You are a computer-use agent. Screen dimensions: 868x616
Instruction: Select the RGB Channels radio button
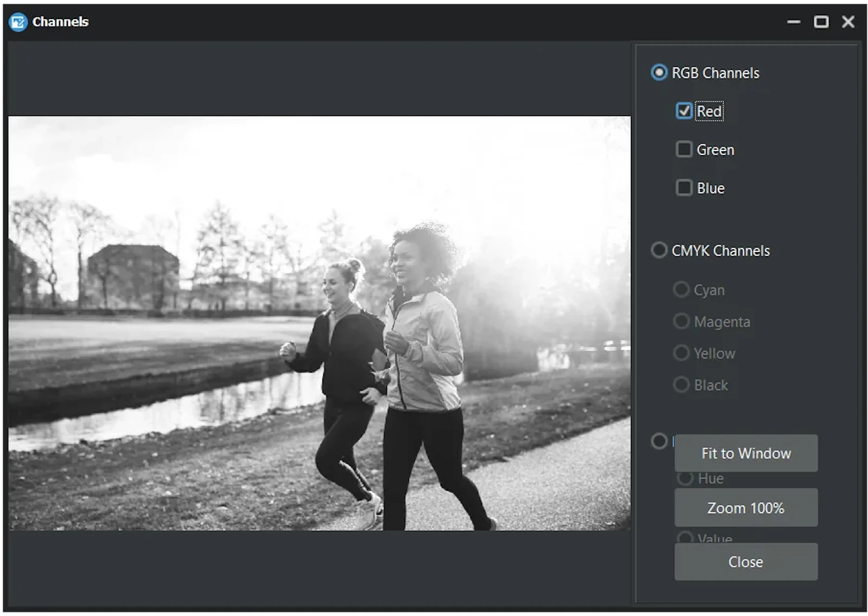[x=659, y=73]
